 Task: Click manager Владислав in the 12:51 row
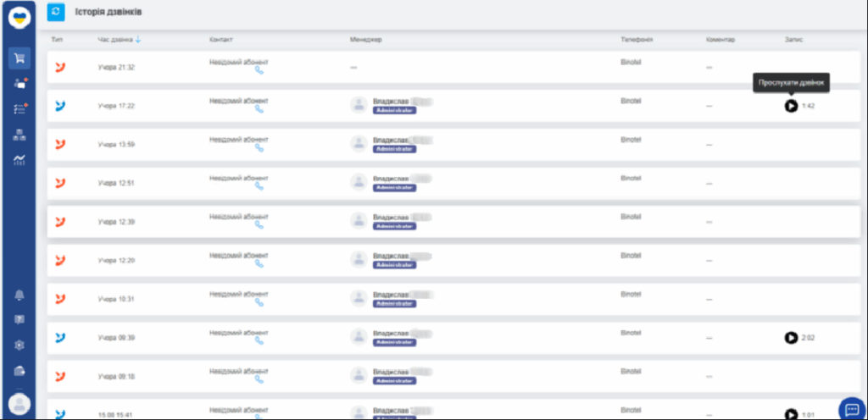[x=391, y=178]
